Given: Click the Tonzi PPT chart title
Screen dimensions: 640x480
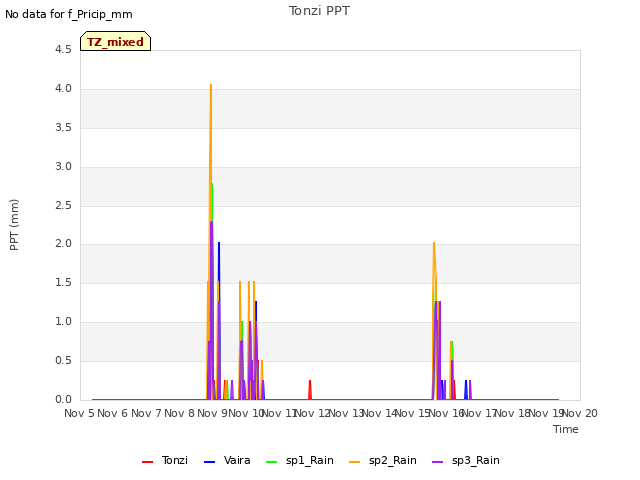Looking at the screenshot, I should point(319,11).
